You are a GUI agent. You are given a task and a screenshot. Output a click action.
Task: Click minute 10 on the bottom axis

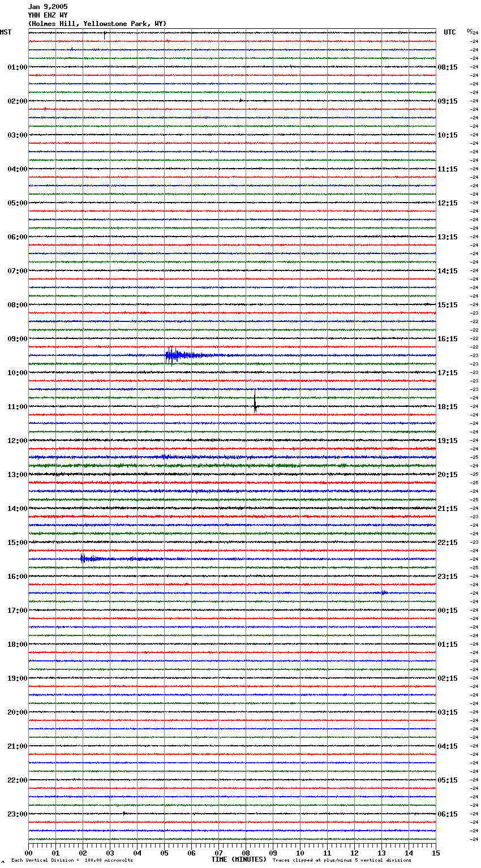click(300, 853)
